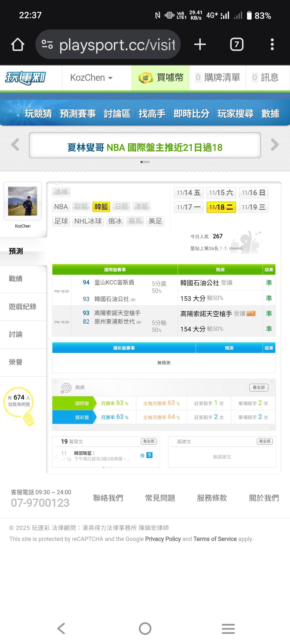Select the 韓籃 league filter
The width and height of the screenshot is (290, 644).
click(x=101, y=207)
